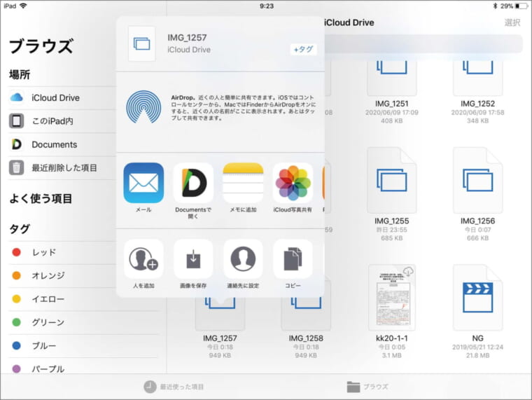Switch to the ブラウズ tab at bottom

click(x=367, y=387)
